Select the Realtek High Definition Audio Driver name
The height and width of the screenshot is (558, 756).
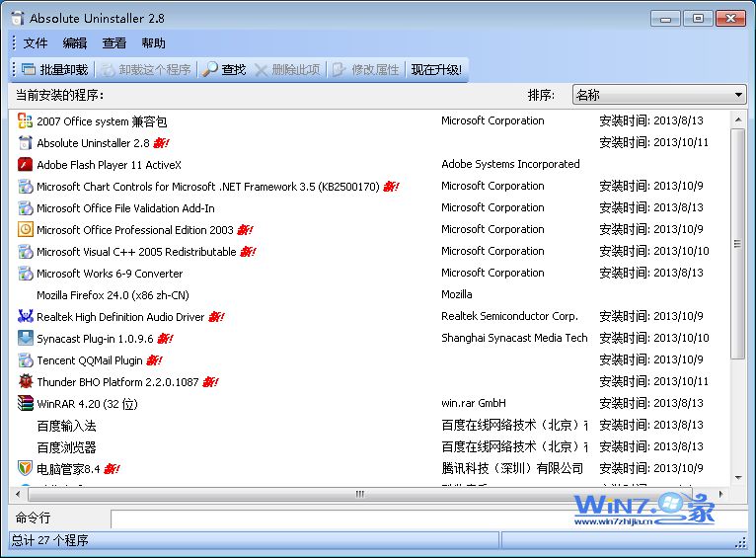[120, 317]
